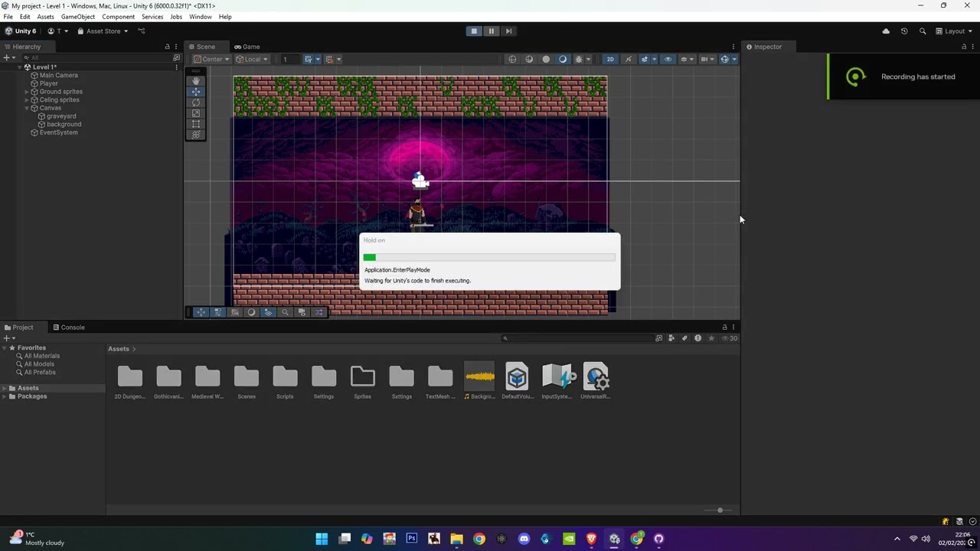Open Google Chrome from the taskbar
980x551 pixels.
(479, 539)
